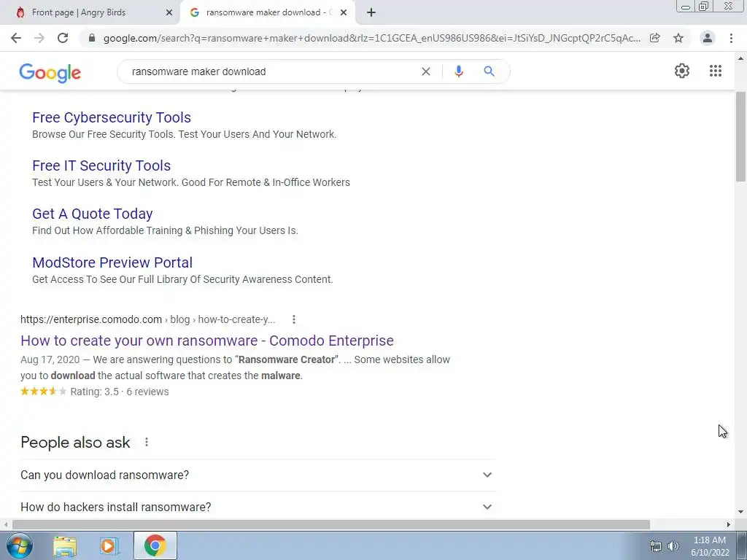Click Rating: 3.5 · 6 reviews text

click(x=120, y=392)
